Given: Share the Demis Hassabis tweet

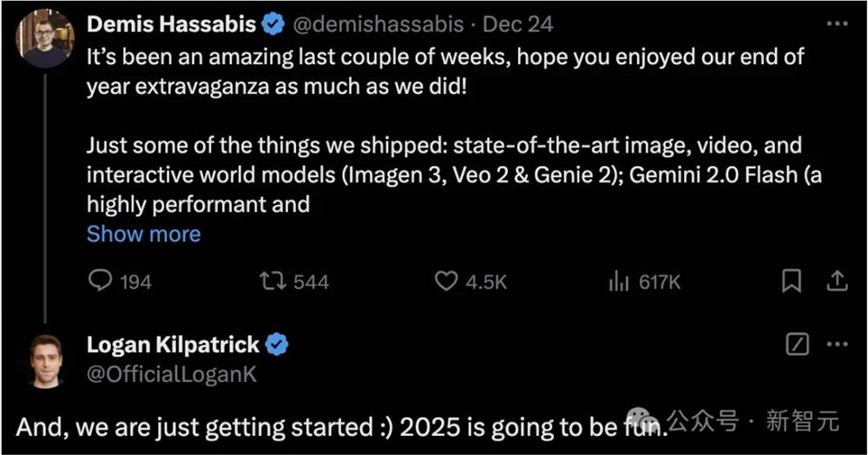Looking at the screenshot, I should pos(837,281).
